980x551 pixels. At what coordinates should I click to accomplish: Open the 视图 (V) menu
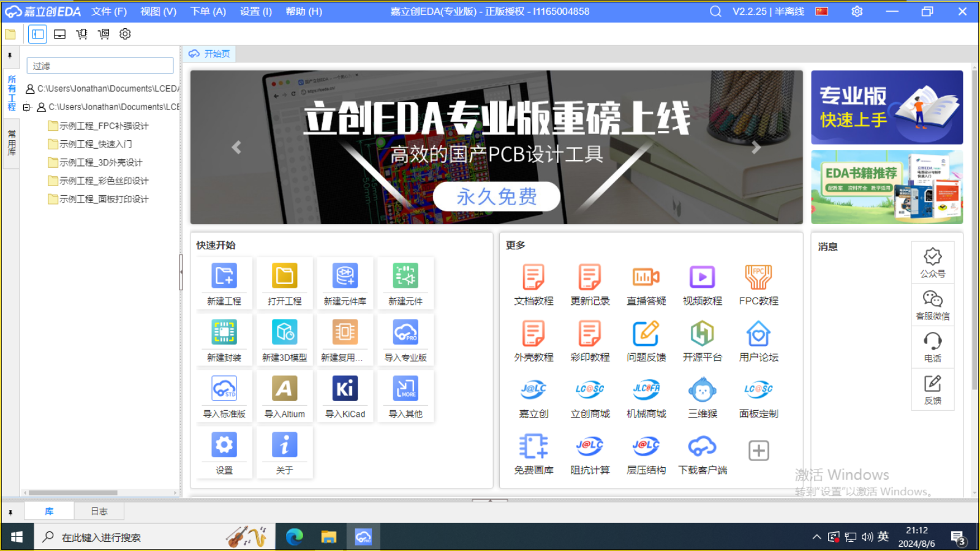(x=159, y=11)
